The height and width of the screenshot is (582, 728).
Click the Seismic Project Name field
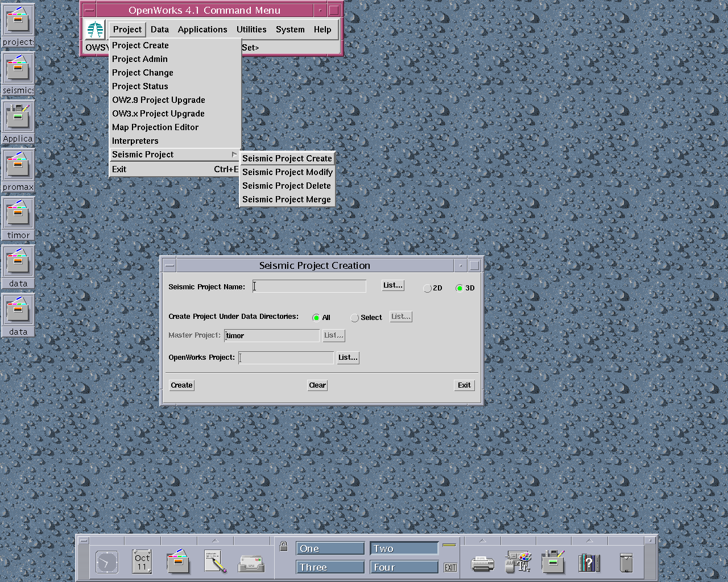point(309,286)
